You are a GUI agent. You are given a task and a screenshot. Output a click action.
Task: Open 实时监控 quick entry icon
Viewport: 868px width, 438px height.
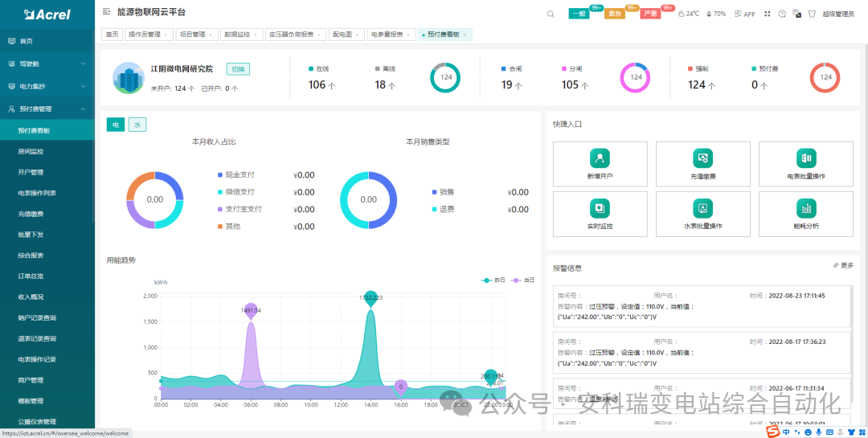click(x=600, y=208)
